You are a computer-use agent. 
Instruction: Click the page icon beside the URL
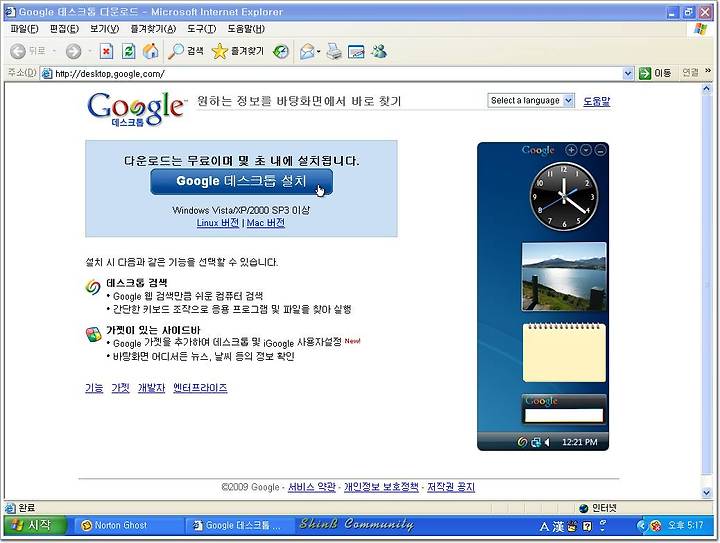(46, 73)
